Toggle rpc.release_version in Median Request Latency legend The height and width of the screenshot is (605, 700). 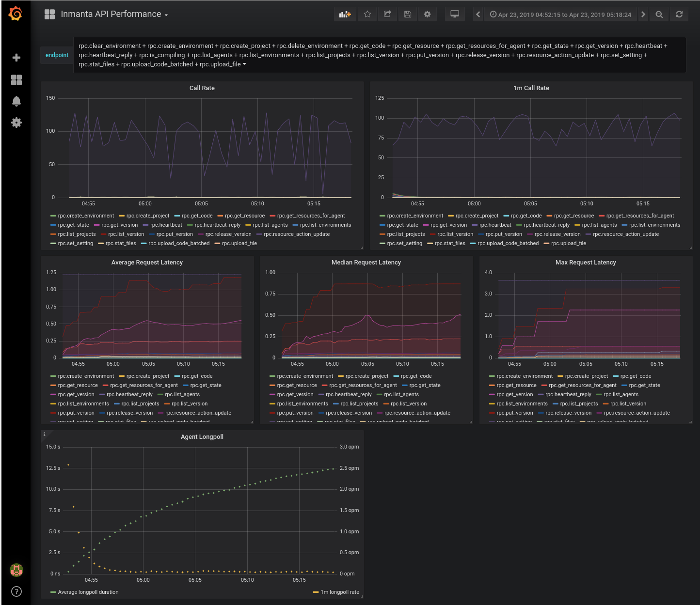coord(349,413)
